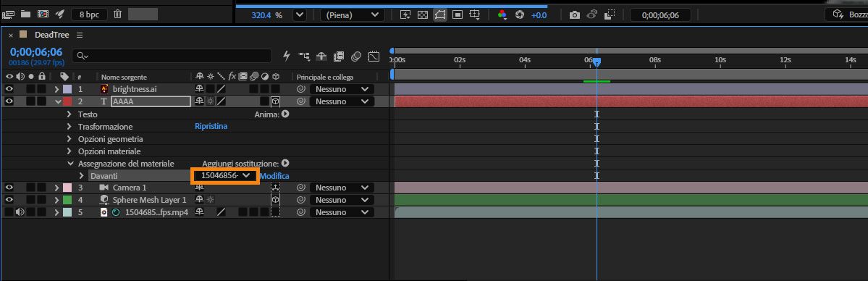This screenshot has height=281, width=868.
Task: Click reset exposure aperture icon
Action: click(519, 15)
